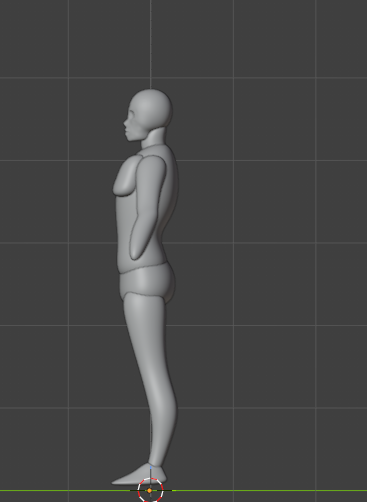This screenshot has height=502, width=367.
Task: Click the orange object origin dot
Action: [x=150, y=491]
